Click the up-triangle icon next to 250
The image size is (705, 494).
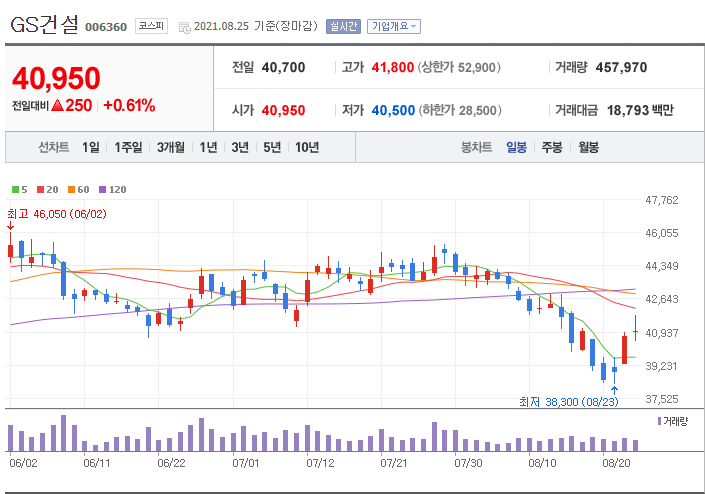coord(57,106)
